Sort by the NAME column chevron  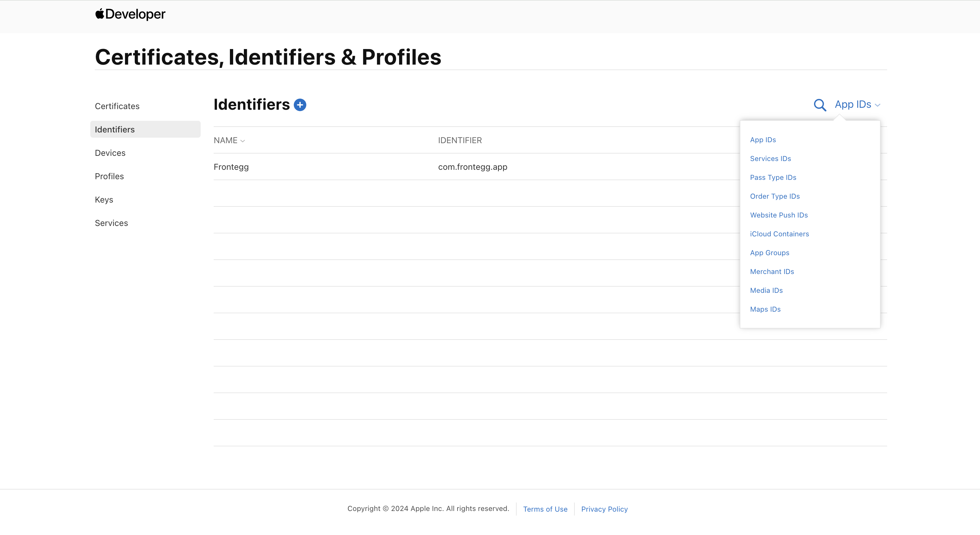[242, 141]
